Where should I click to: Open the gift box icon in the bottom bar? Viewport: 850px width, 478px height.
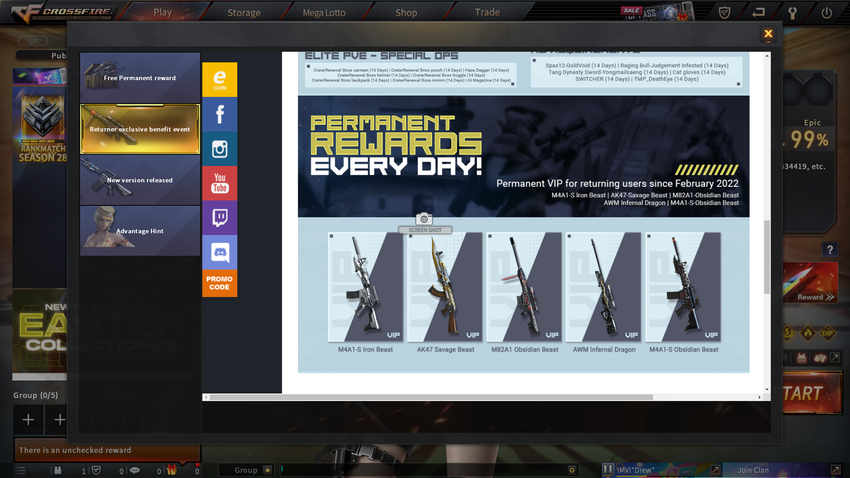tap(172, 470)
